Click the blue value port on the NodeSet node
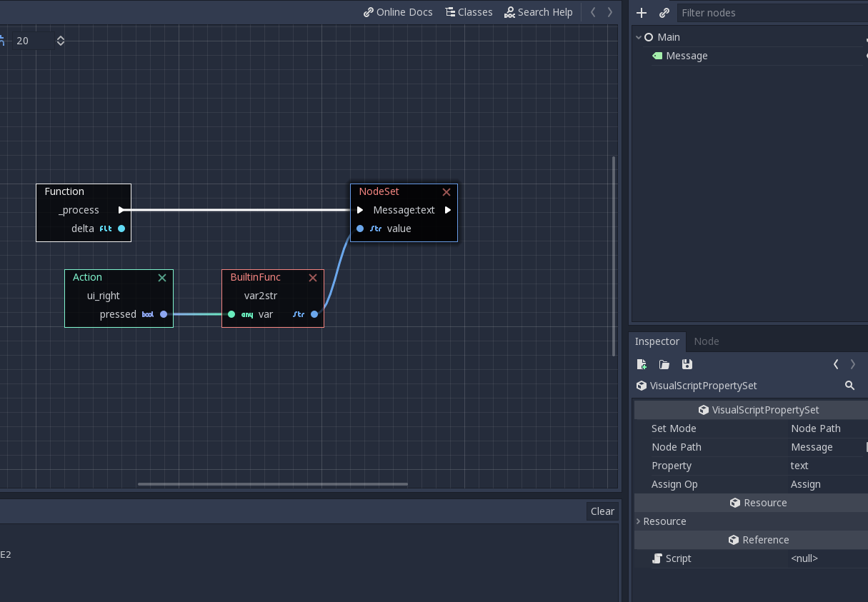 tap(361, 229)
